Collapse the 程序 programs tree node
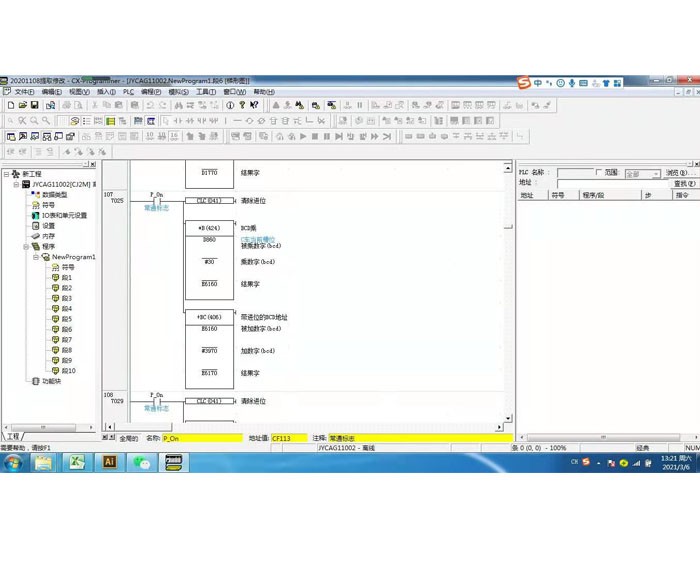This screenshot has width=700, height=561. [x=28, y=246]
